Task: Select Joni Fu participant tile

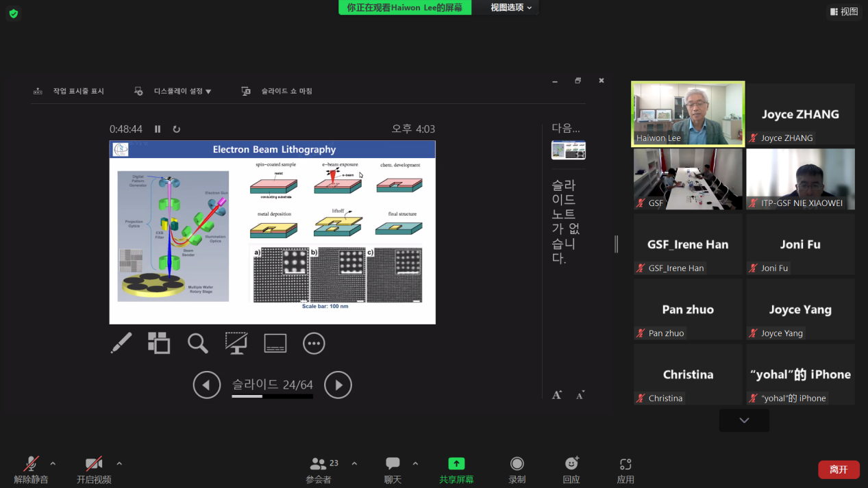Action: click(x=800, y=244)
